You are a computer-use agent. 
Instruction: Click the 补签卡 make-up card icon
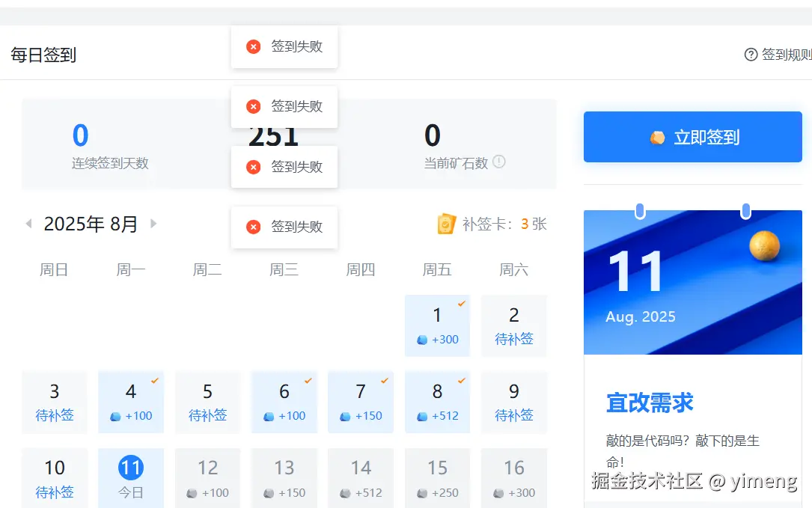(x=446, y=223)
